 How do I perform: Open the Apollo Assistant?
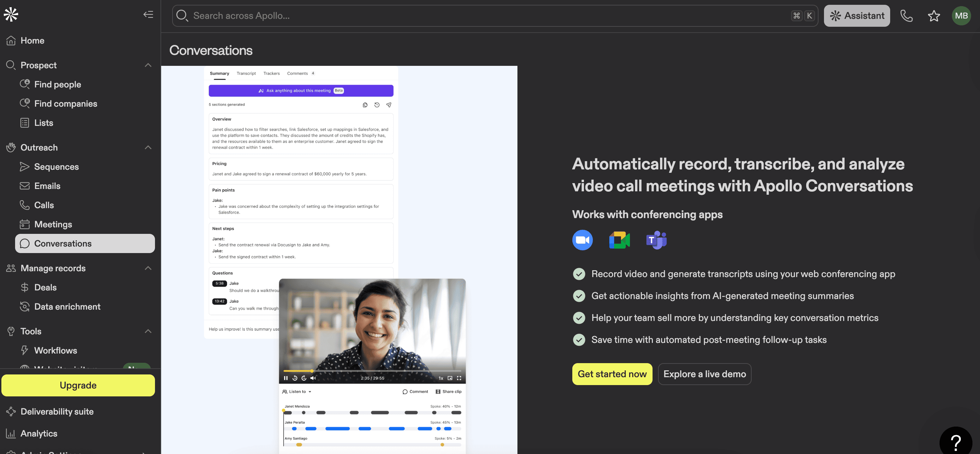point(857,16)
